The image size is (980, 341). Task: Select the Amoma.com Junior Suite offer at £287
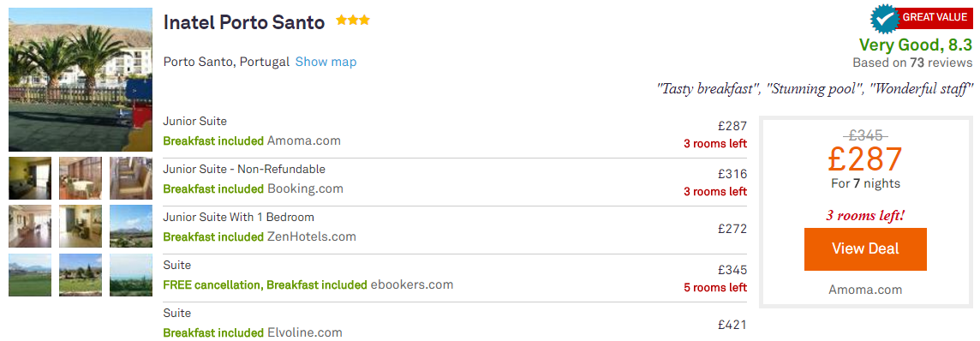point(455,135)
